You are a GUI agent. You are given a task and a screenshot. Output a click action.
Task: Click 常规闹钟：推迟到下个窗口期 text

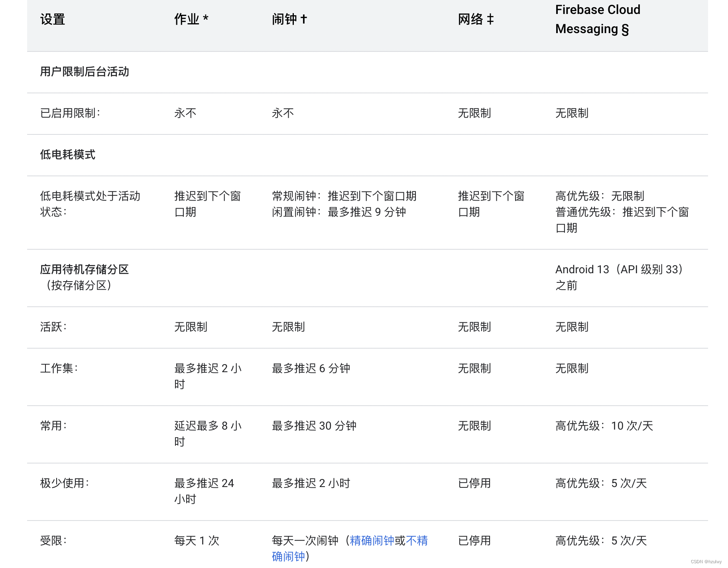[x=344, y=196]
